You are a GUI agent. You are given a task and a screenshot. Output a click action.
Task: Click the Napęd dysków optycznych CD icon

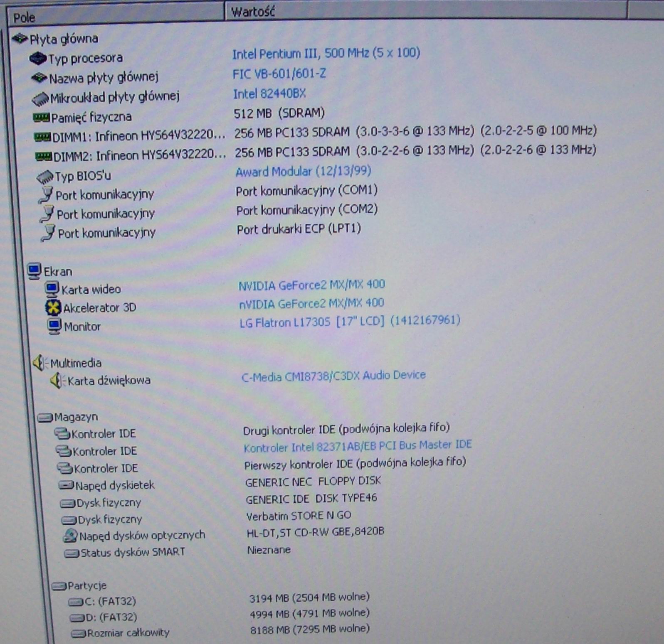[x=70, y=536]
